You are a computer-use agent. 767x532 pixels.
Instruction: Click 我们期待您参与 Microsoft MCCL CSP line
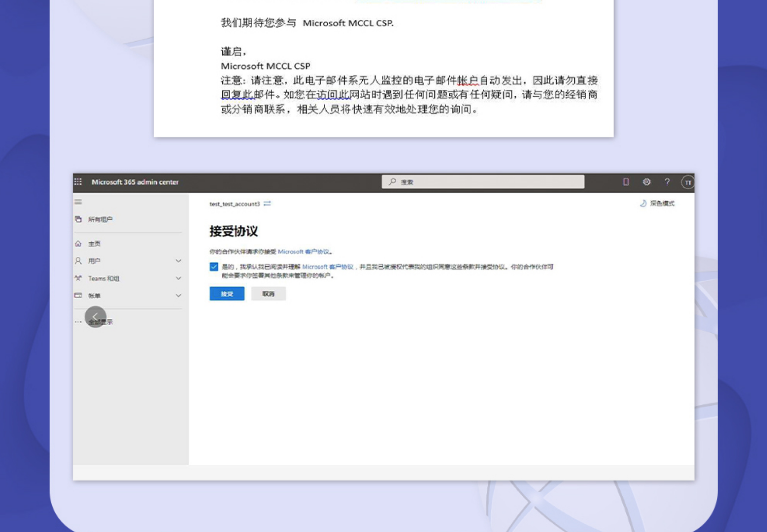click(307, 23)
